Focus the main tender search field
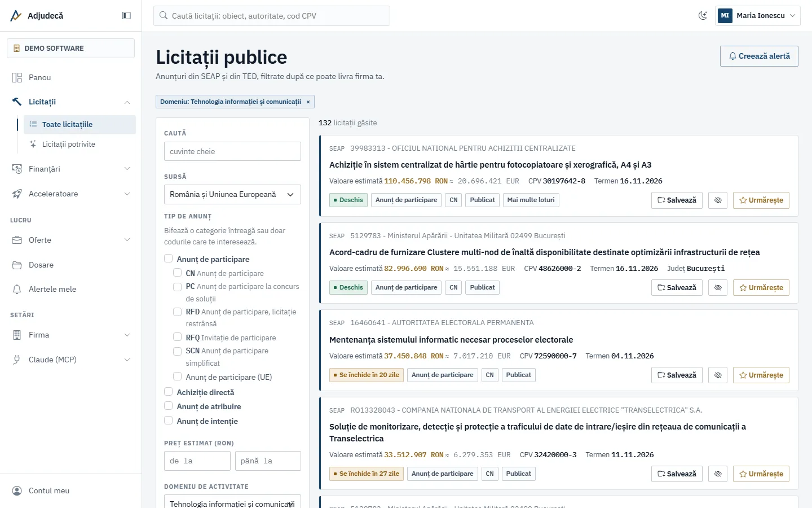 [272, 16]
